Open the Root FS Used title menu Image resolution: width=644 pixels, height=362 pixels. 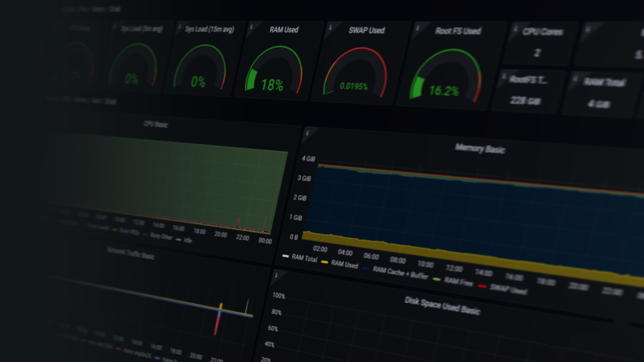point(458,31)
